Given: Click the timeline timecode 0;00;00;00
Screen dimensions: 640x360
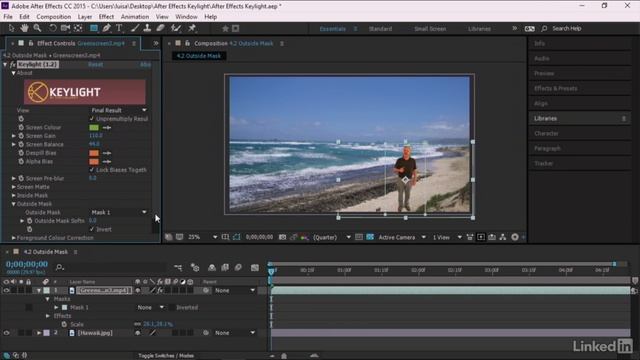Looking at the screenshot, I should tap(27, 264).
